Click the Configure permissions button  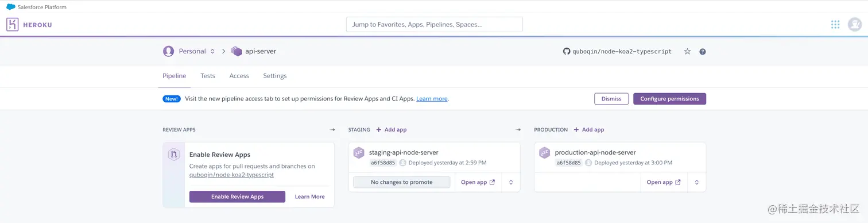point(669,99)
